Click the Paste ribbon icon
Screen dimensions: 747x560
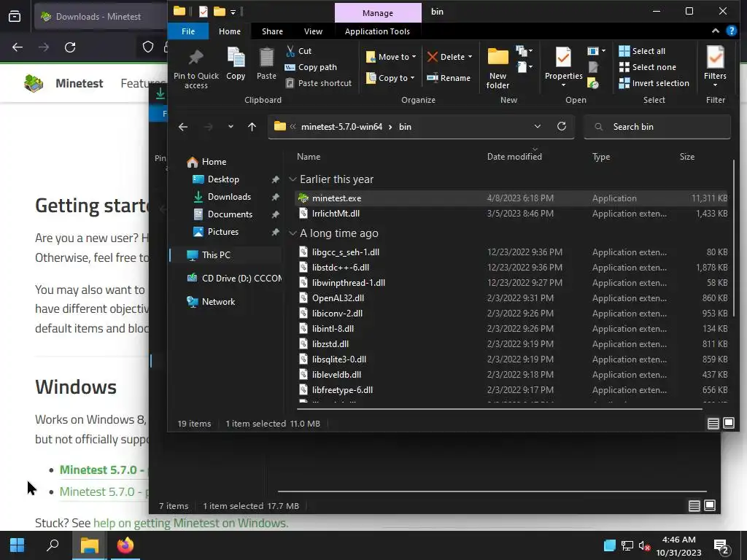[266, 64]
